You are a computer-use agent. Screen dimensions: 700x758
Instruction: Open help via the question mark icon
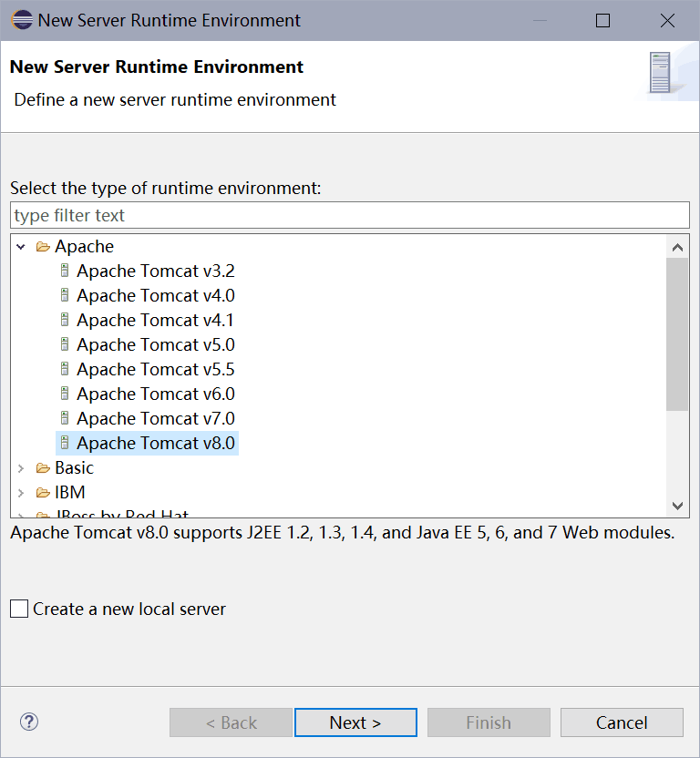28,722
